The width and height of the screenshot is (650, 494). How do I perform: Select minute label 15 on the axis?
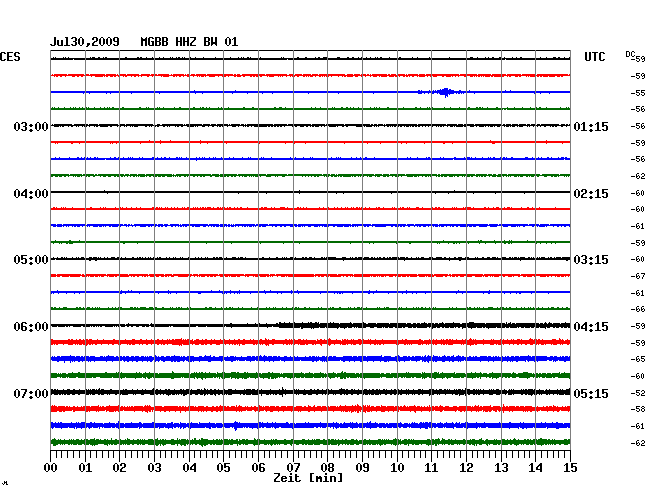tap(570, 468)
